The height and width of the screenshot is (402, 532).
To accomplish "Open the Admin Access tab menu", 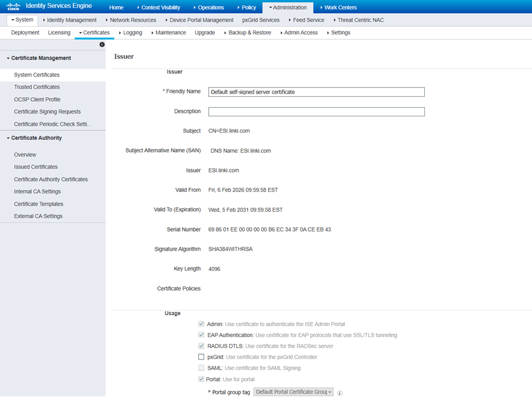I will tap(299, 33).
